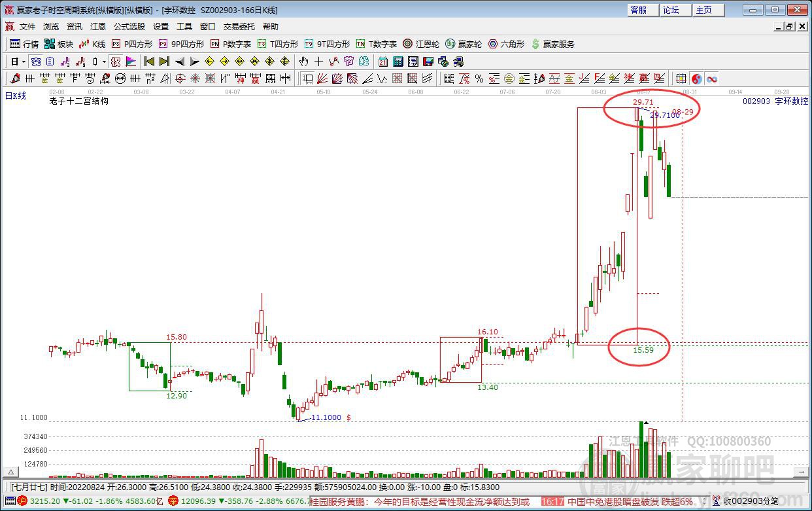812x511 pixels.
Task: Click the scrolling news 桂园服务黄鹏 headline
Action: (418, 501)
